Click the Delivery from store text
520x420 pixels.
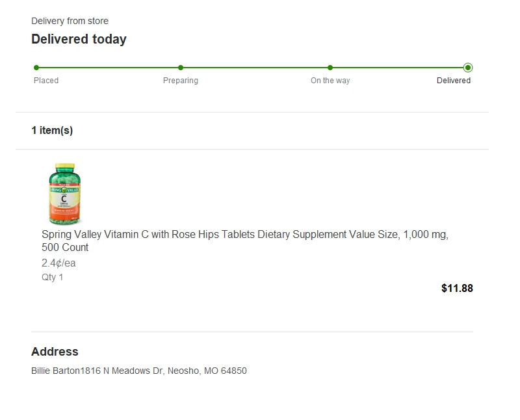(70, 21)
